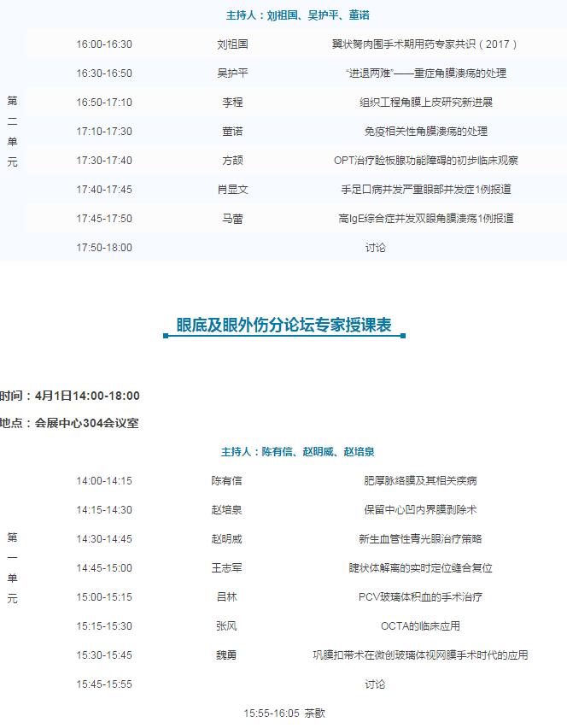Open the talk 免疫相关性角膜溃疡的处理

[x=425, y=132]
